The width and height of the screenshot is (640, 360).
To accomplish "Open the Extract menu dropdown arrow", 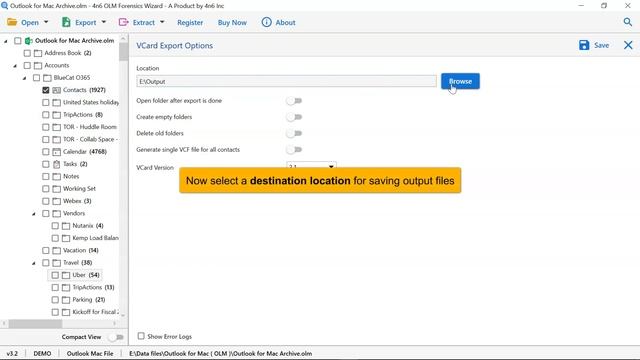I will click(162, 22).
